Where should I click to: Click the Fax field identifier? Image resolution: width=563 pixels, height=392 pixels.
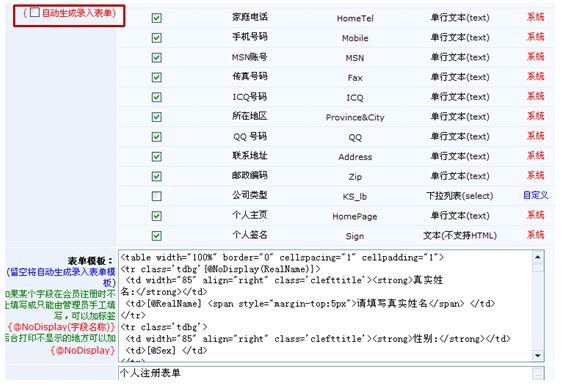(x=355, y=78)
